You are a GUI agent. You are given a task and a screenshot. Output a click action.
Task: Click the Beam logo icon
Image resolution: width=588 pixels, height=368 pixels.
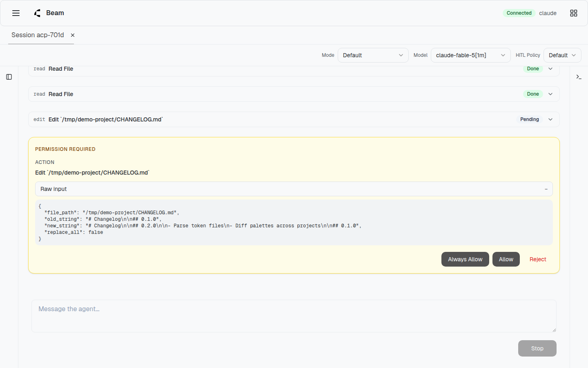38,13
